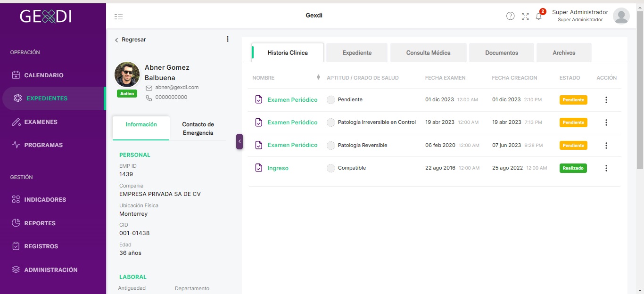This screenshot has width=644, height=294.
Task: Click the Calendario calendar icon
Action: pos(16,75)
